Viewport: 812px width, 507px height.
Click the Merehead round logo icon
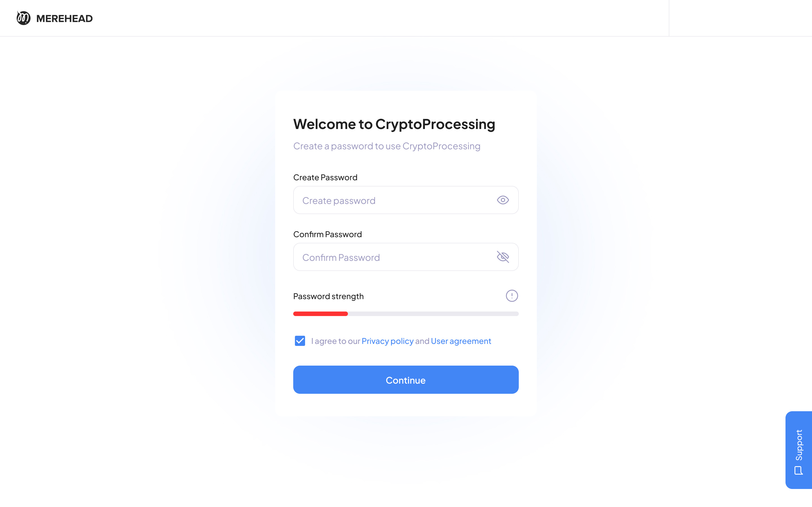click(23, 18)
